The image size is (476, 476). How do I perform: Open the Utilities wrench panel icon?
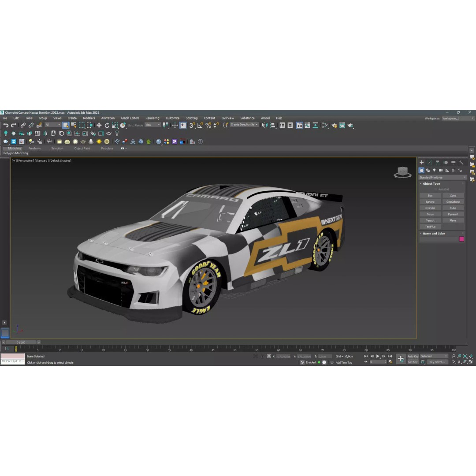pyautogui.click(x=461, y=163)
